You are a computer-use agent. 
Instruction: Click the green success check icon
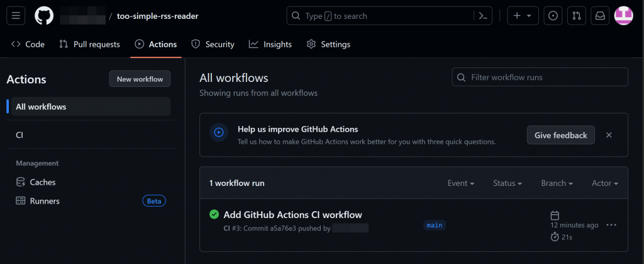pos(214,214)
